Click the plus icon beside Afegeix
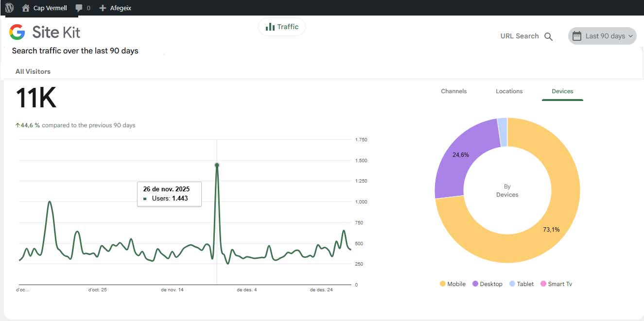The height and width of the screenshot is (321, 644). tap(103, 8)
